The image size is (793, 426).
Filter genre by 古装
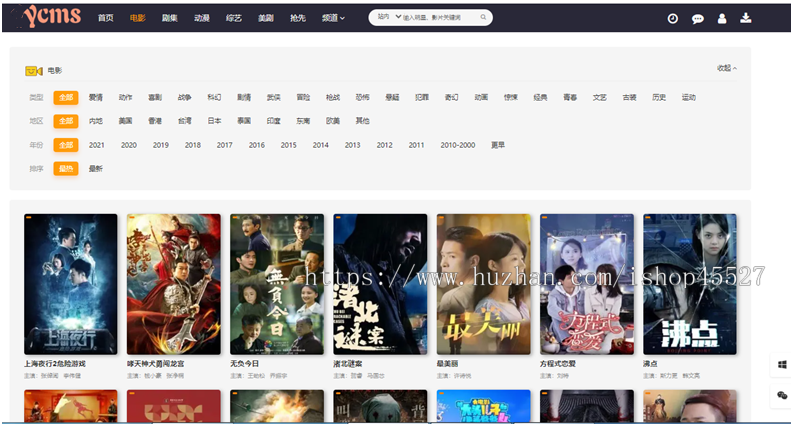629,97
